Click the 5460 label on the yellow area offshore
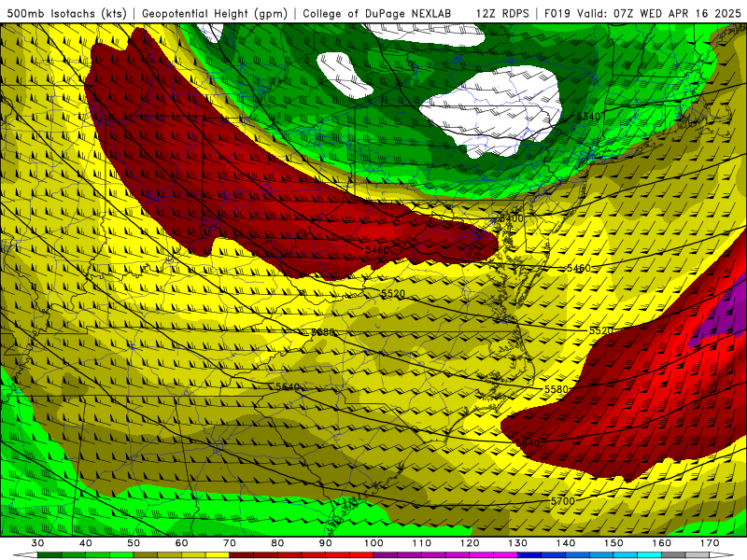 (x=578, y=269)
